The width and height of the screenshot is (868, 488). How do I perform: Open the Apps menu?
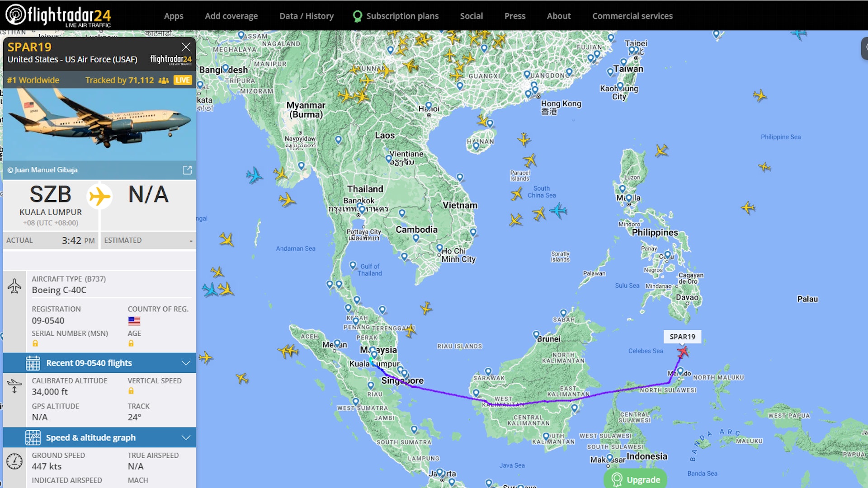point(174,16)
